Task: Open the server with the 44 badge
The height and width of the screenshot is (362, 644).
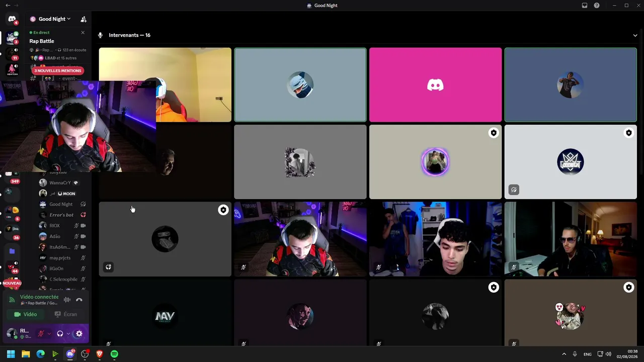Action: 12,267
